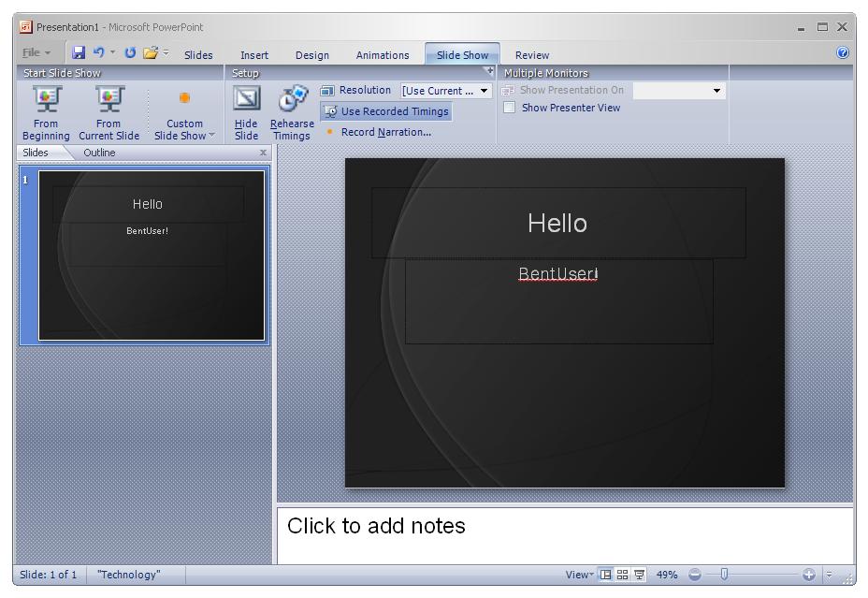Click the Save icon in quick access toolbar
The width and height of the screenshot is (868, 598).
pyautogui.click(x=79, y=52)
